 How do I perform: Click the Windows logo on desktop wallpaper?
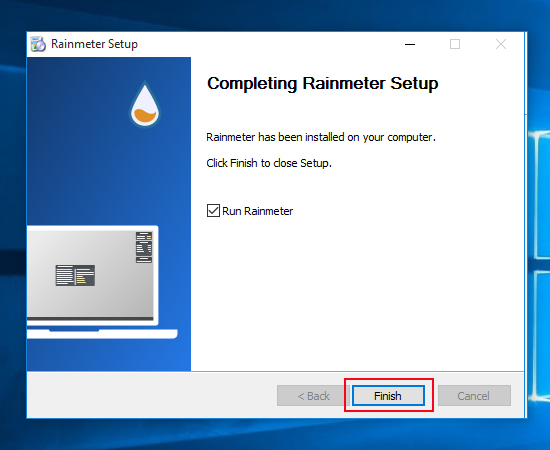tap(539, 267)
